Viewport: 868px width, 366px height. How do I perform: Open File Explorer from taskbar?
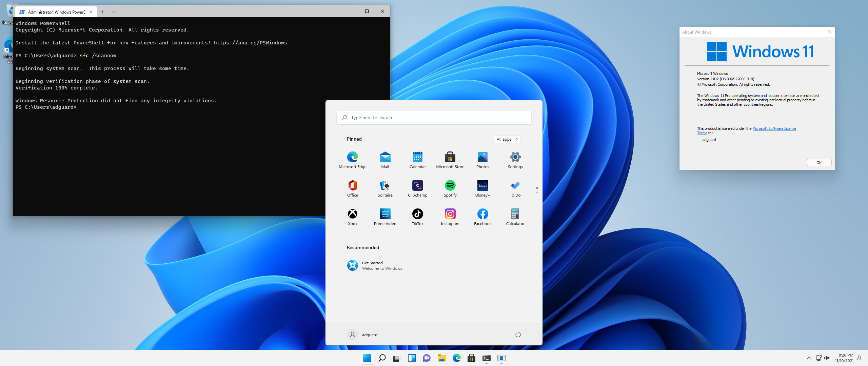point(441,358)
